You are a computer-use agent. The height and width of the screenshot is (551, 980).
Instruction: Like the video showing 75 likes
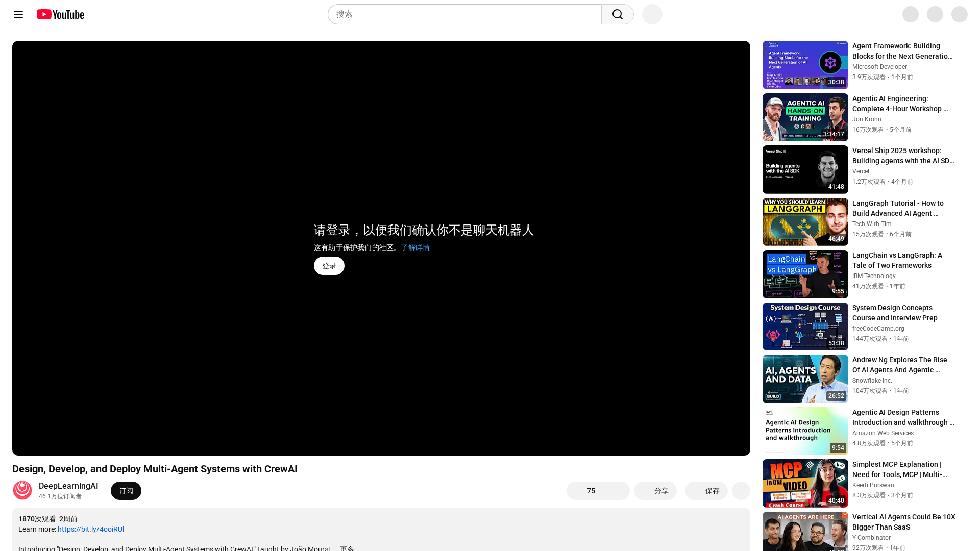tap(585, 491)
